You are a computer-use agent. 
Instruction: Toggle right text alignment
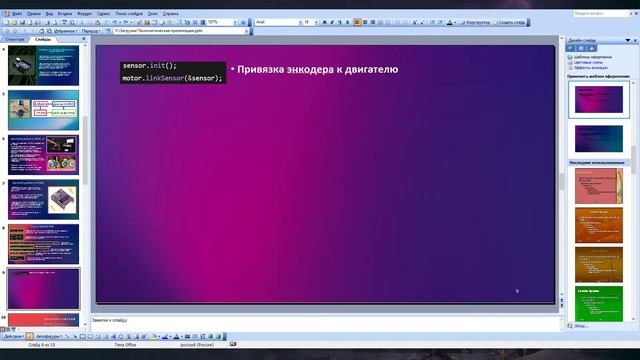pos(373,22)
